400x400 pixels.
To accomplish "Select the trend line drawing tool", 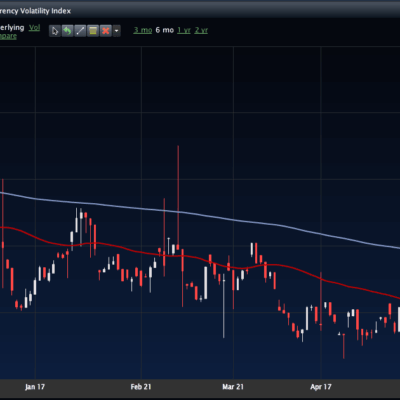I will pos(80,31).
